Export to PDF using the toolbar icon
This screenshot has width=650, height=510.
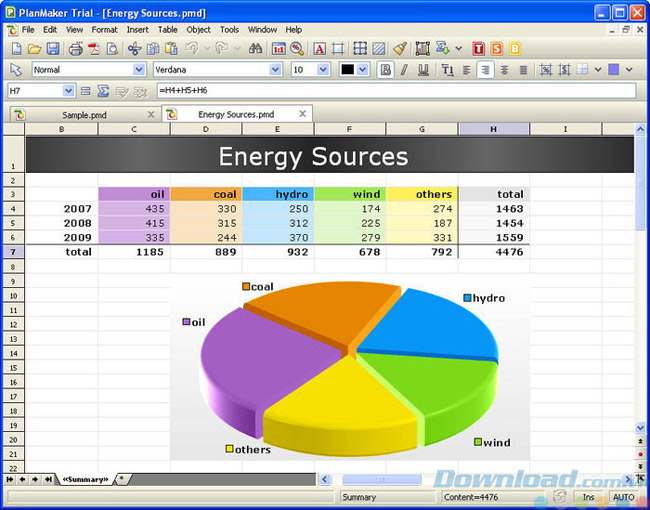click(93, 48)
